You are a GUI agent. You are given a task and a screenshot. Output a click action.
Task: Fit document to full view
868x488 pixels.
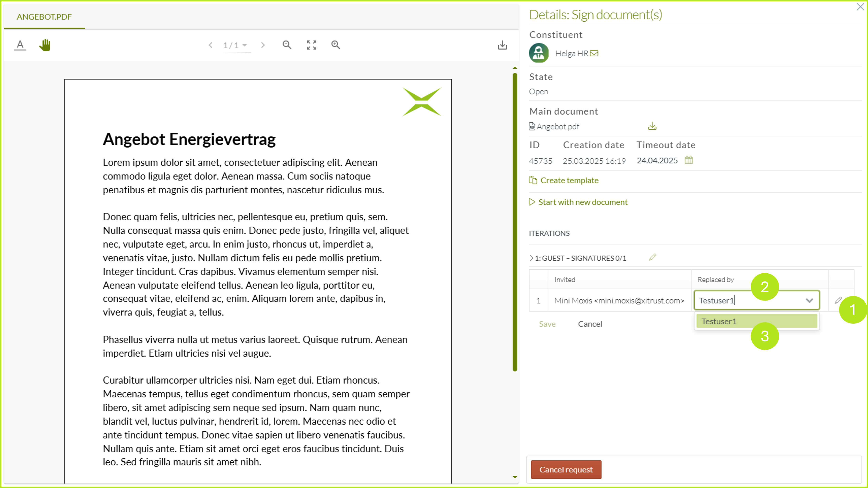(311, 45)
